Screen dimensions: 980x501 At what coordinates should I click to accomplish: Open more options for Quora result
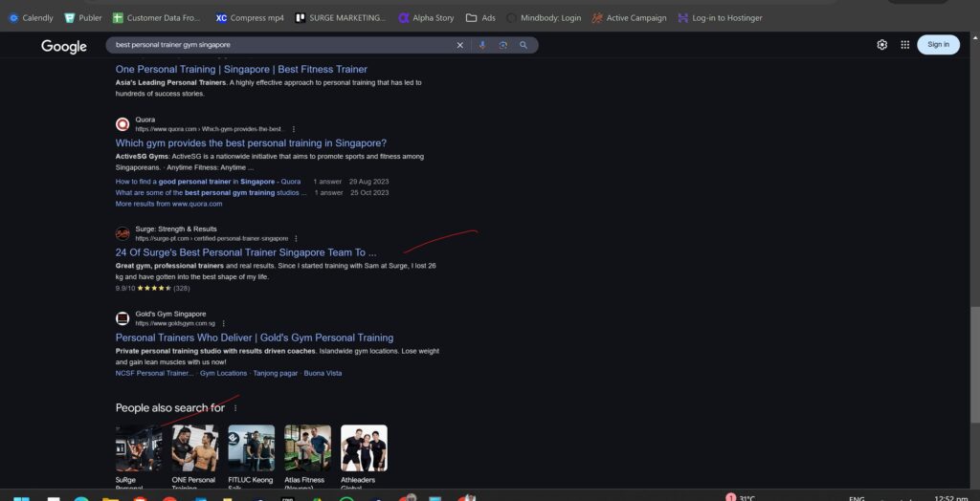coord(294,129)
